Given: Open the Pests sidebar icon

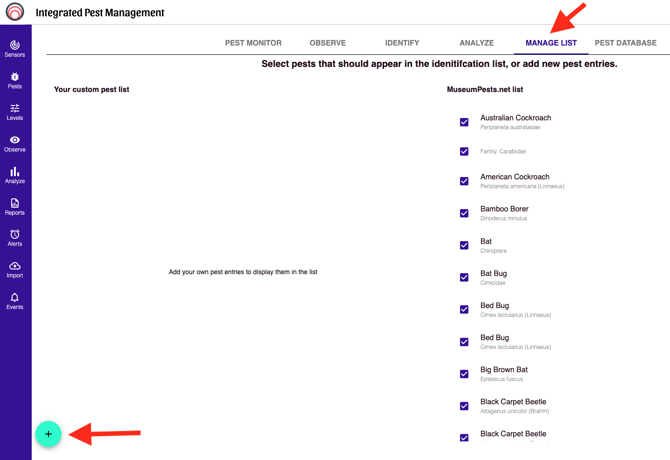Looking at the screenshot, I should pos(15,80).
